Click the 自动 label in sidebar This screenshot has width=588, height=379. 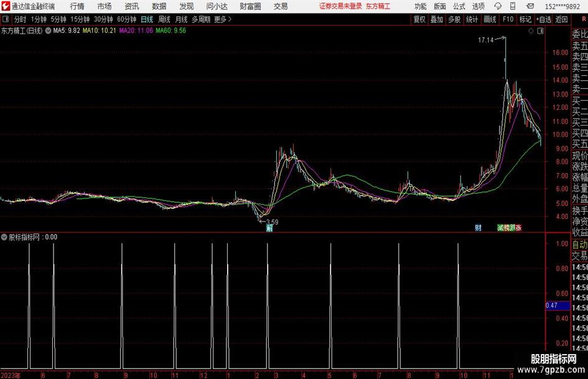[x=580, y=245]
